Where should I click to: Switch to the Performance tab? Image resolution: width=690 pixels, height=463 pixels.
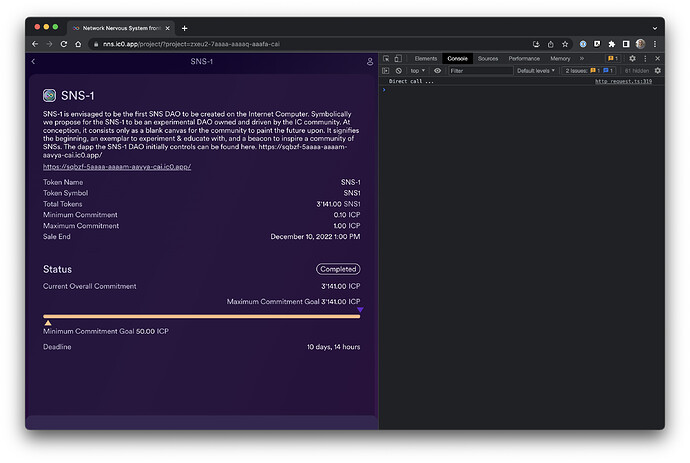(524, 59)
